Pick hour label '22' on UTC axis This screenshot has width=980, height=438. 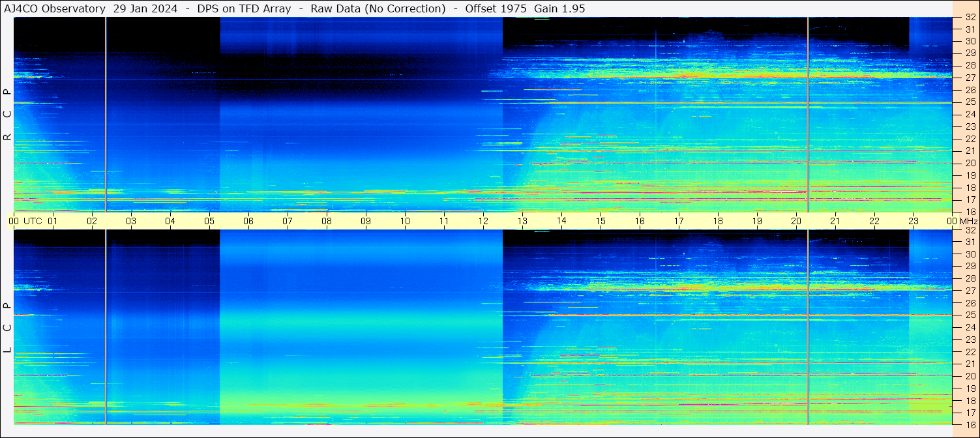pyautogui.click(x=874, y=221)
